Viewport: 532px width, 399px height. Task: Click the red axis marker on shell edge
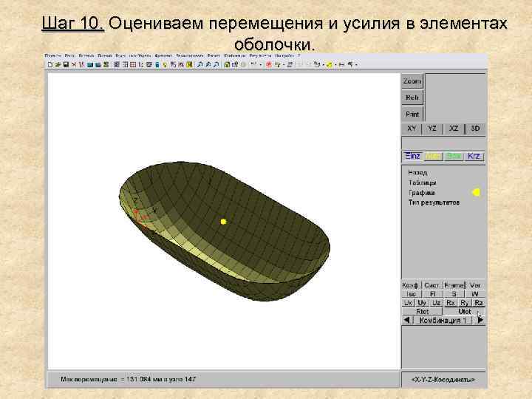click(137, 213)
